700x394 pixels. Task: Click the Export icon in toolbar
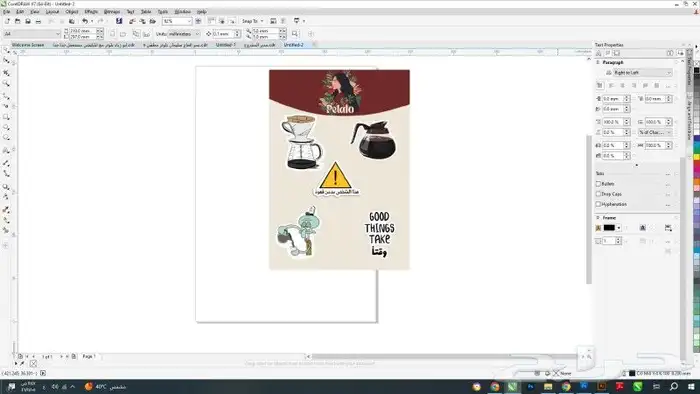142,21
